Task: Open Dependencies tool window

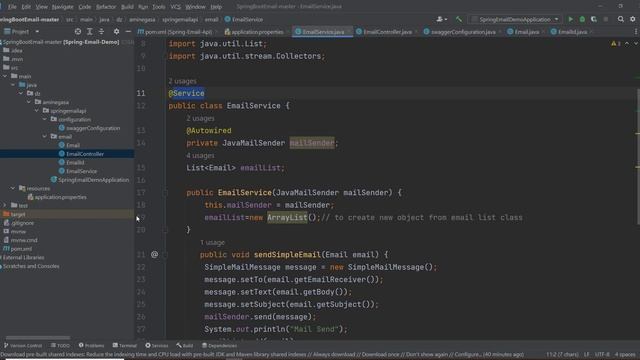Action: pyautogui.click(x=219, y=345)
